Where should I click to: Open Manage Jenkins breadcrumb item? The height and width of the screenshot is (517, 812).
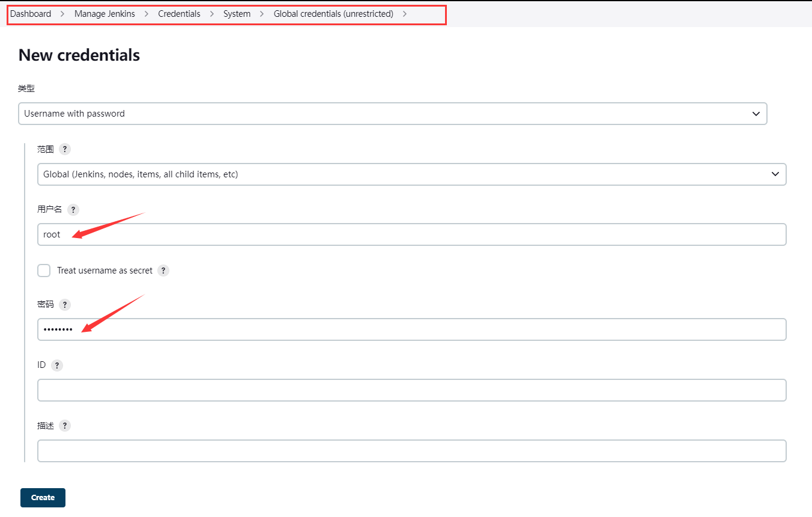click(105, 14)
